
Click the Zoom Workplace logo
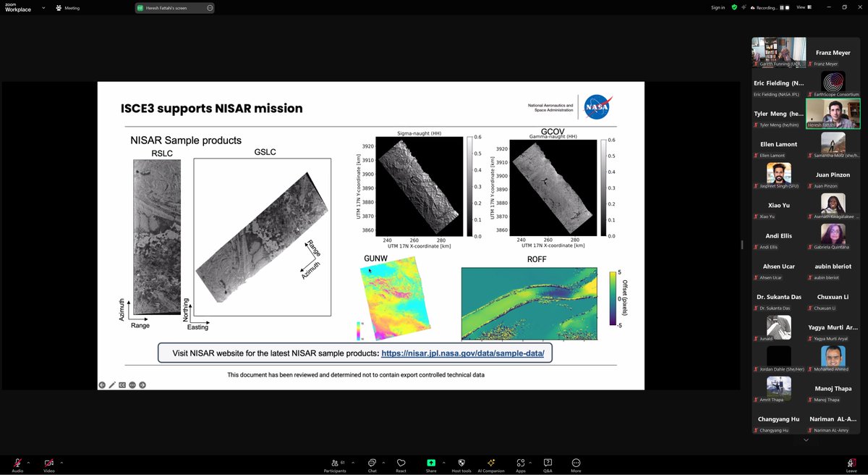click(x=20, y=7)
